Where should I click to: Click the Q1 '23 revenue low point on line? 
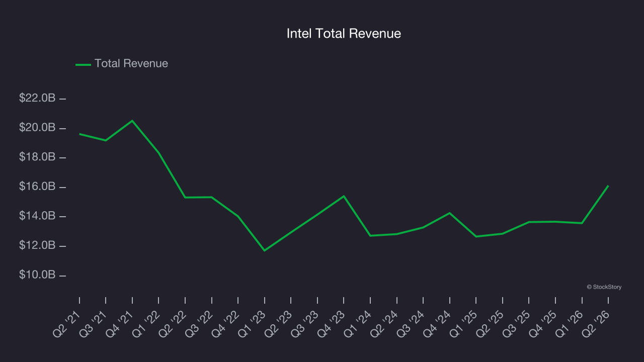tap(265, 250)
